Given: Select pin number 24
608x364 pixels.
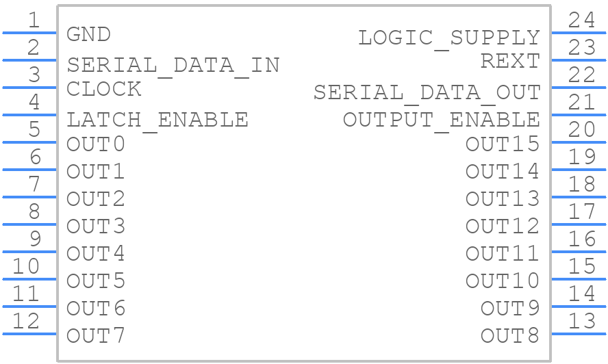Looking at the screenshot, I should (x=581, y=20).
